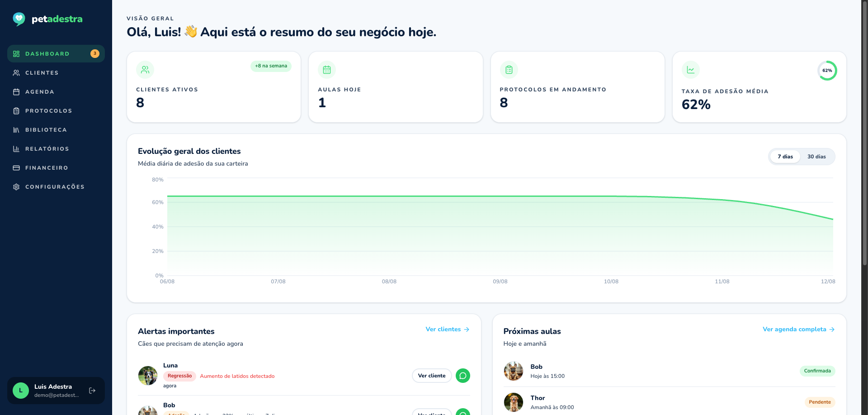Click the Agenda calendar icon in sidebar
The image size is (868, 415).
(16, 92)
